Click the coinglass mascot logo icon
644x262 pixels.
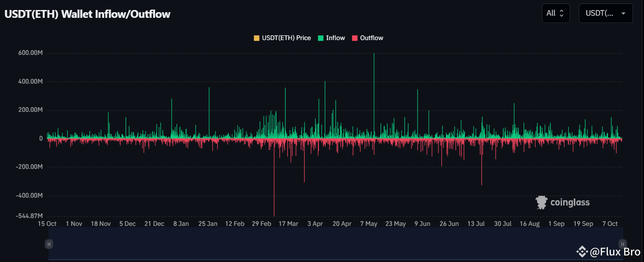[x=541, y=202]
